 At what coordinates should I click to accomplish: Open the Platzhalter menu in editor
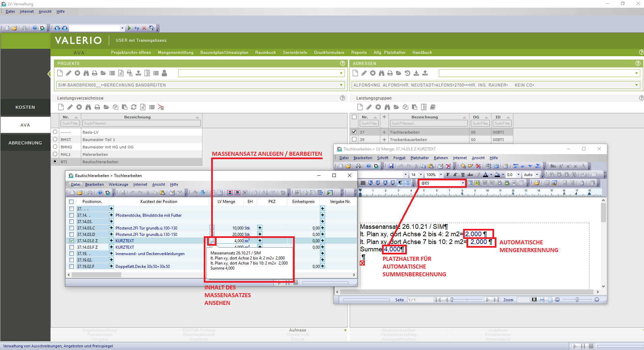click(x=419, y=158)
